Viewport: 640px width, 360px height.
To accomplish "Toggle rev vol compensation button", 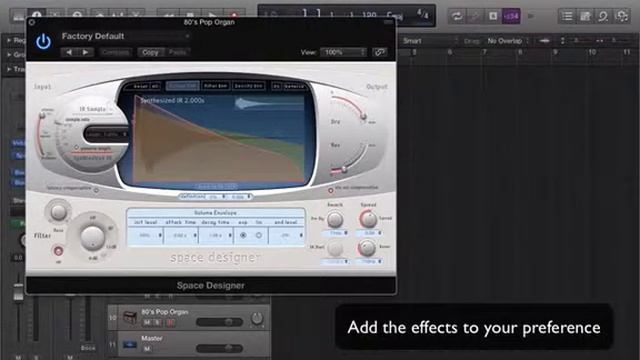I will (x=331, y=190).
